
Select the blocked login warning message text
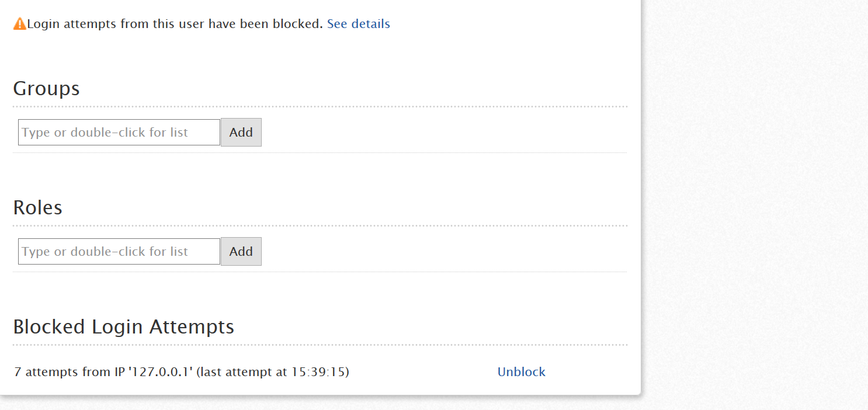coord(175,24)
